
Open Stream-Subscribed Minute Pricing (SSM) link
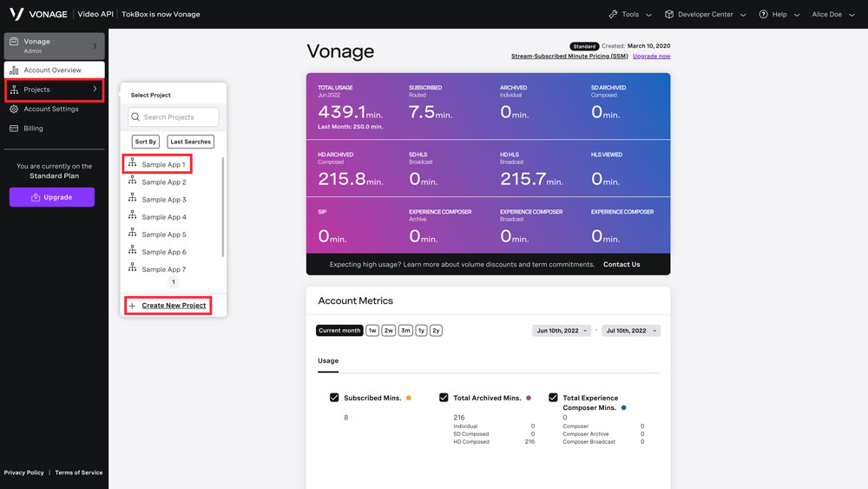point(569,56)
